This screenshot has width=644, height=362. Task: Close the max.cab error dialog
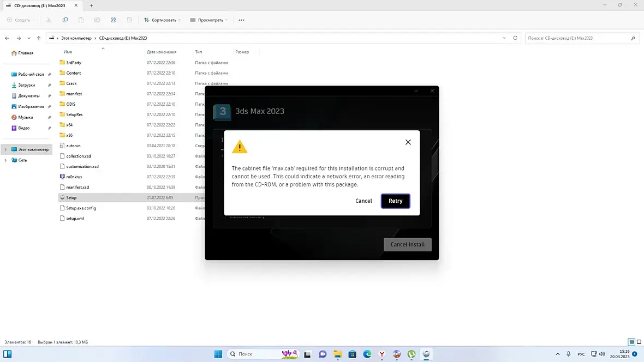click(x=408, y=142)
